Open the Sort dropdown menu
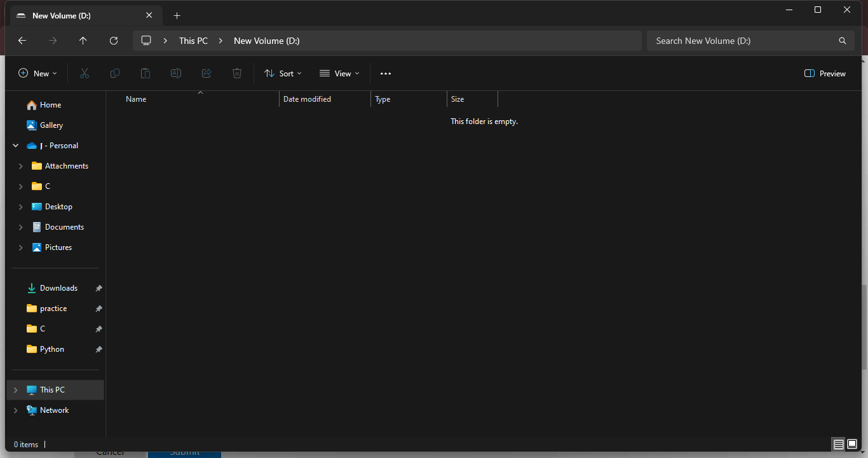Screen dimensions: 868x458 (x=283, y=74)
